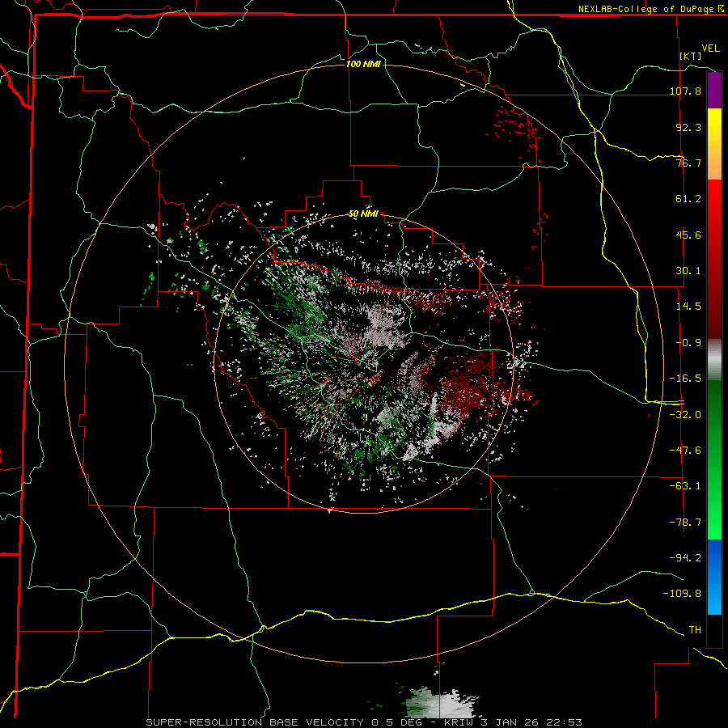Screen dimensions: 728x728
Task: Click the 50 NMI range ring label
Action: point(363,214)
